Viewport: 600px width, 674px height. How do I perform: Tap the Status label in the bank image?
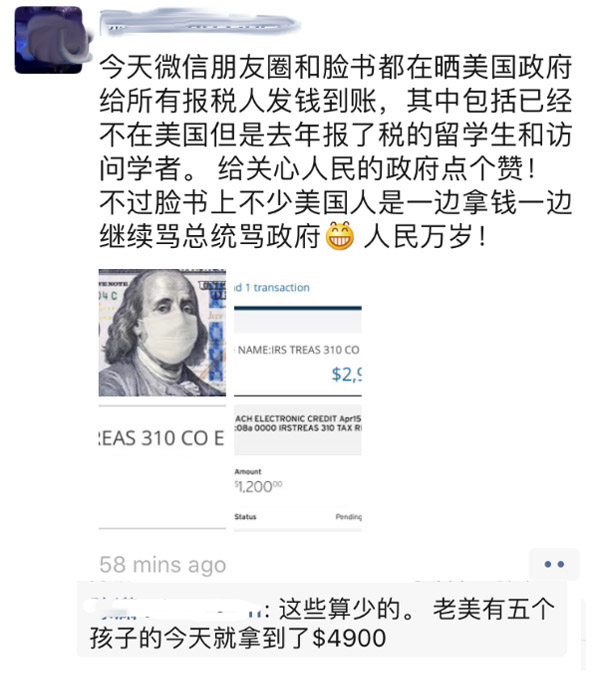coord(245,517)
